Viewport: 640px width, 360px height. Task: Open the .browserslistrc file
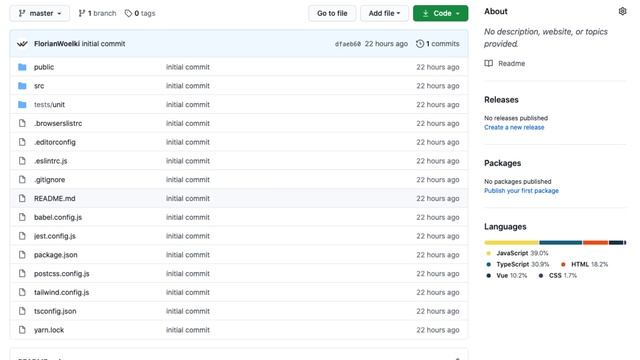[x=58, y=123]
